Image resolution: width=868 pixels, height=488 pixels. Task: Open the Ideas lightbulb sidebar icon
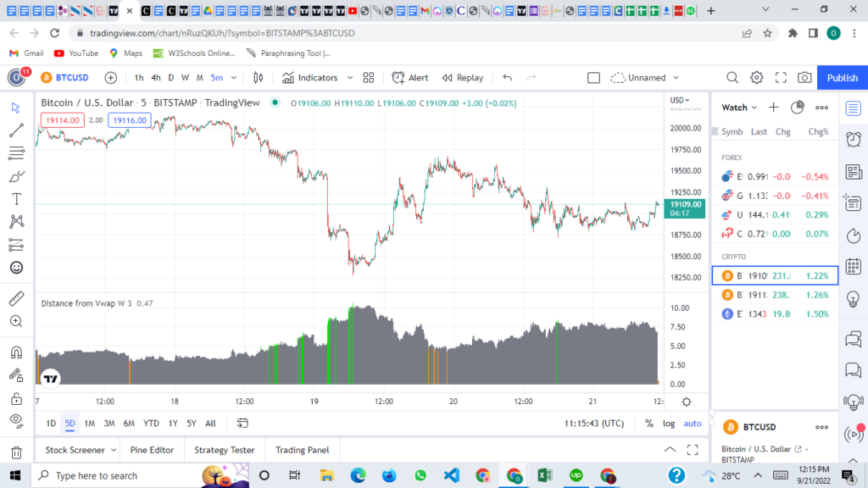854,299
